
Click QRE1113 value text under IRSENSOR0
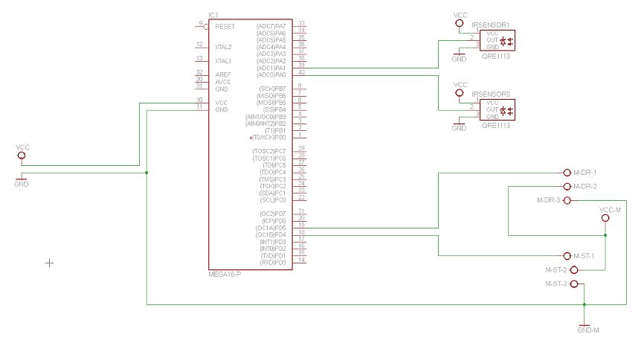coord(496,126)
